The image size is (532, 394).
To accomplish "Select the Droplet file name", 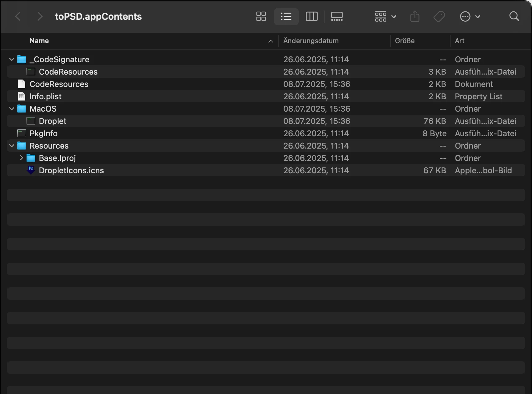I will click(52, 121).
